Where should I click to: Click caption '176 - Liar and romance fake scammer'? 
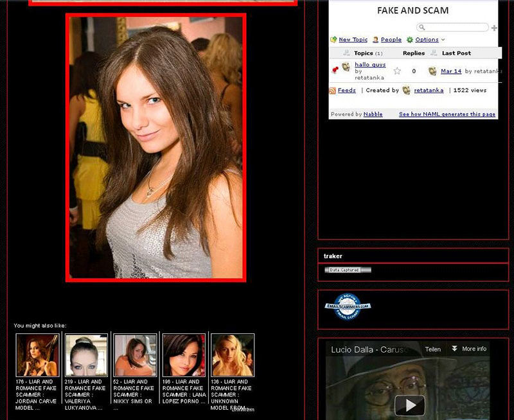[36, 395]
